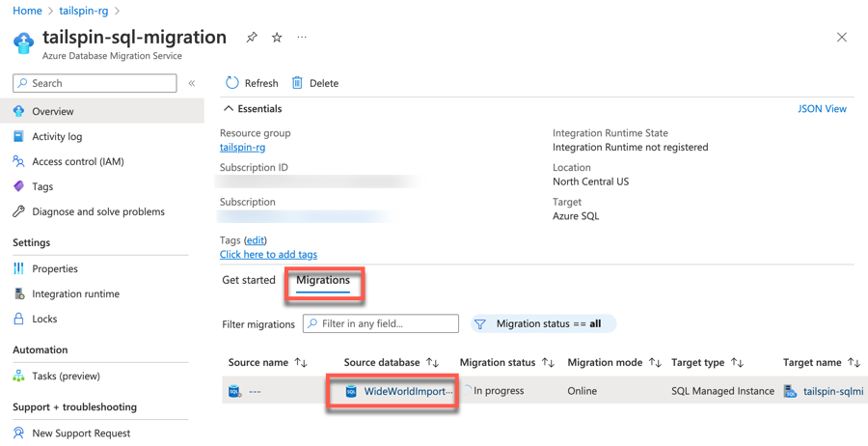
Task: Open Tags in the left menu
Action: (42, 186)
